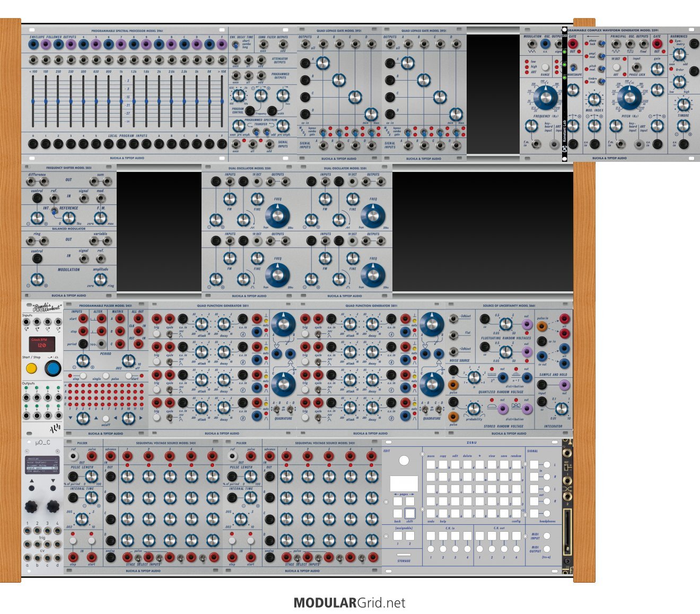Click the start input jack on Programmable Pulser 242t
Screen dimensions: 700x614
click(83, 318)
